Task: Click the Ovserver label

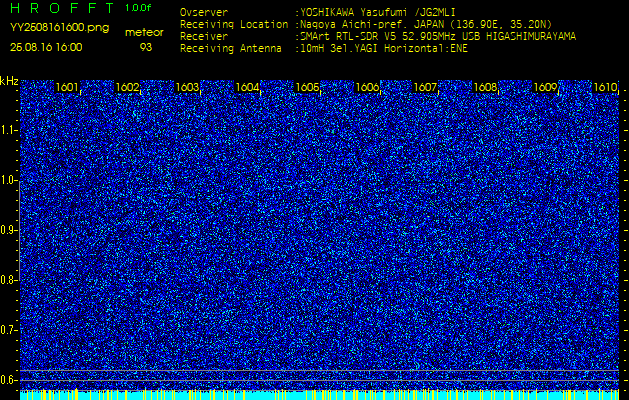Action: (x=204, y=13)
